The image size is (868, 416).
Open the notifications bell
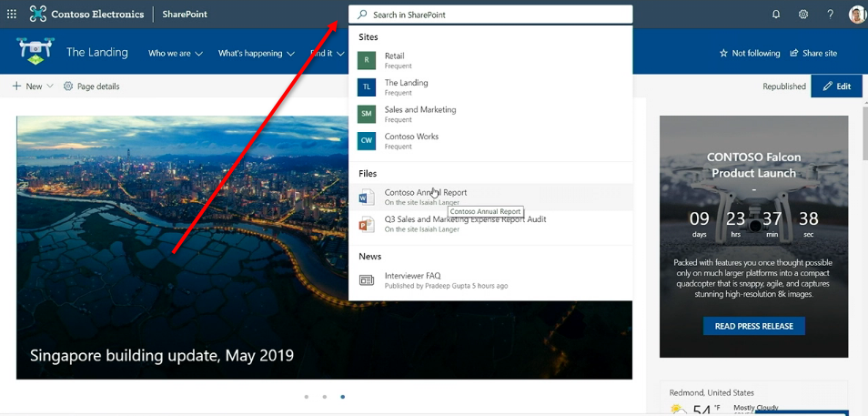tap(776, 15)
